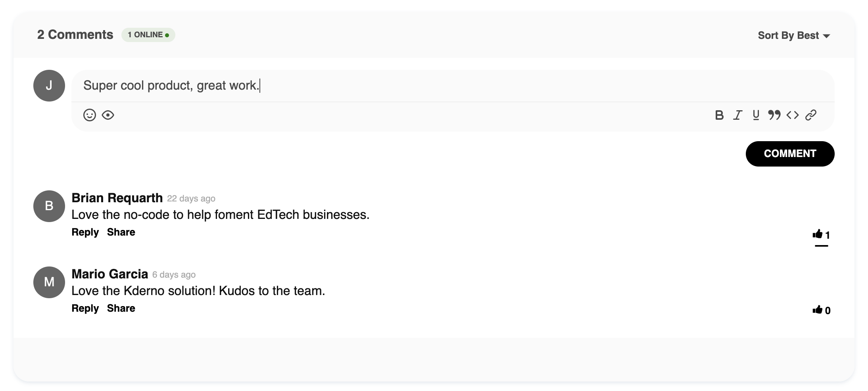This screenshot has width=868, height=391.
Task: Click into the comment text field
Action: coord(452,86)
